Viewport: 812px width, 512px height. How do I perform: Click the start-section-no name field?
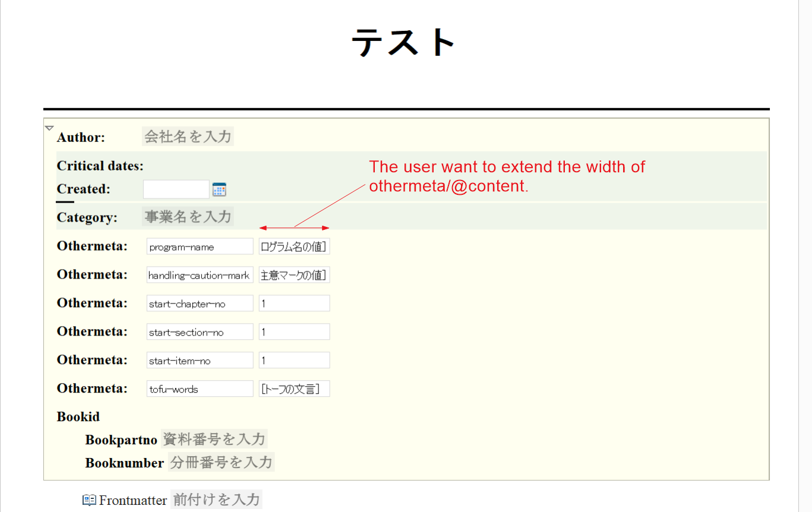tap(200, 332)
